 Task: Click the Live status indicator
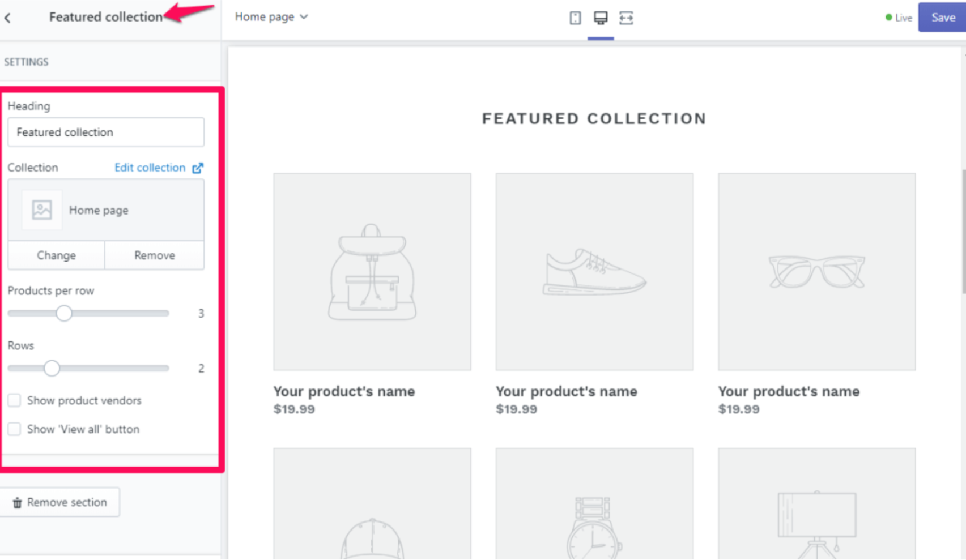(x=899, y=18)
